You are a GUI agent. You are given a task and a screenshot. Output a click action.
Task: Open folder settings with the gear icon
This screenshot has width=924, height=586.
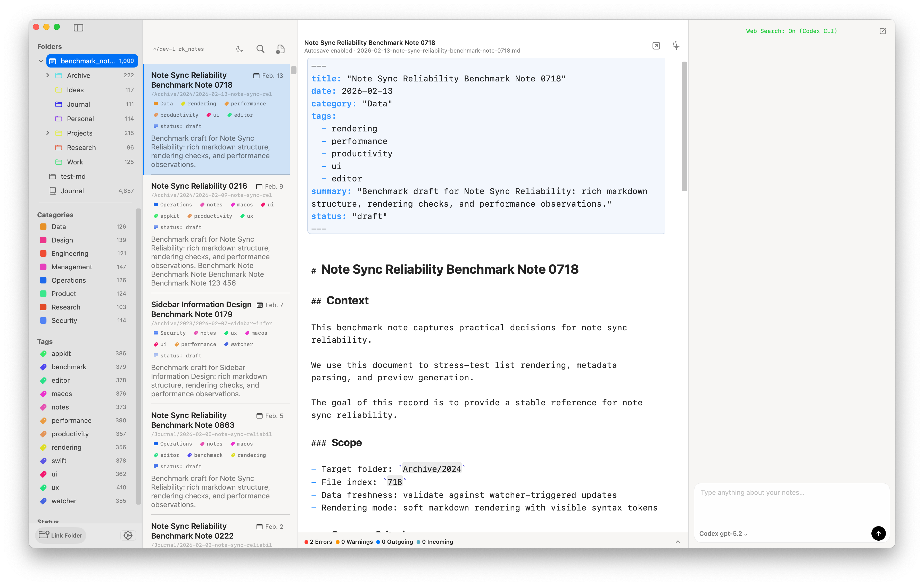pyautogui.click(x=128, y=535)
